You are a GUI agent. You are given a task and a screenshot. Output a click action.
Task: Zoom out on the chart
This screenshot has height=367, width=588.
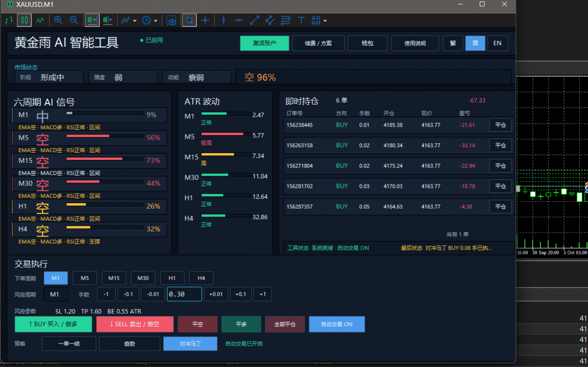point(74,20)
